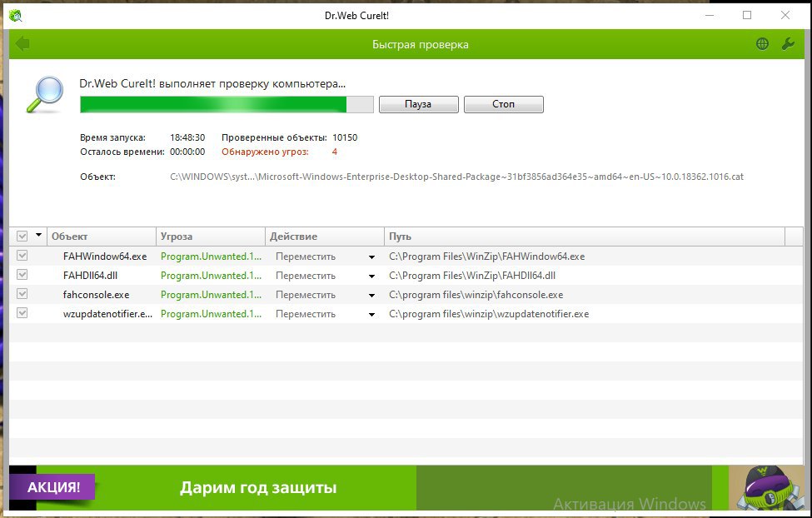The width and height of the screenshot is (812, 518).
Task: Click path C:\program files\winzip\fahconsole.exe
Action: (476, 295)
